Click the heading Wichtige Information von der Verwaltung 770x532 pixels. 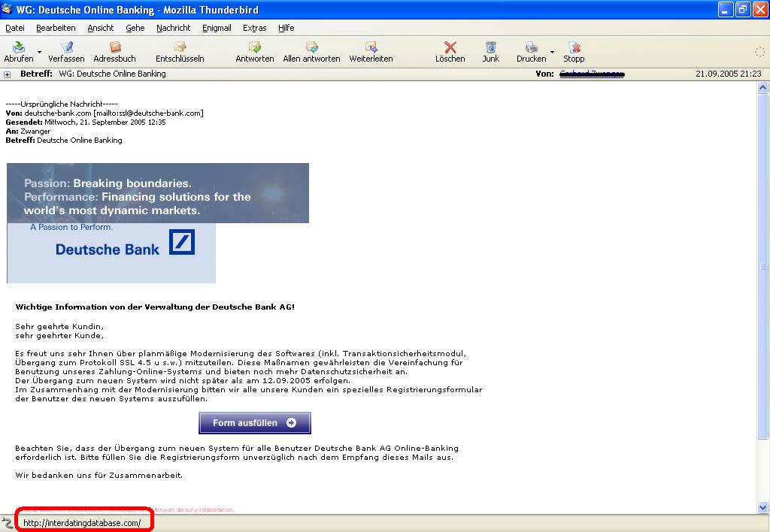point(155,307)
